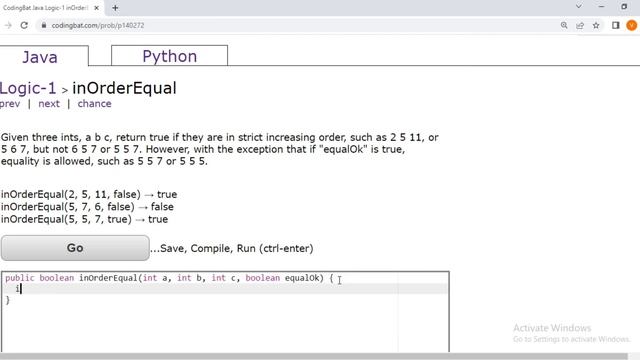This screenshot has height=360, width=640.
Task: Click the forward navigation arrow
Action: pos(8,25)
